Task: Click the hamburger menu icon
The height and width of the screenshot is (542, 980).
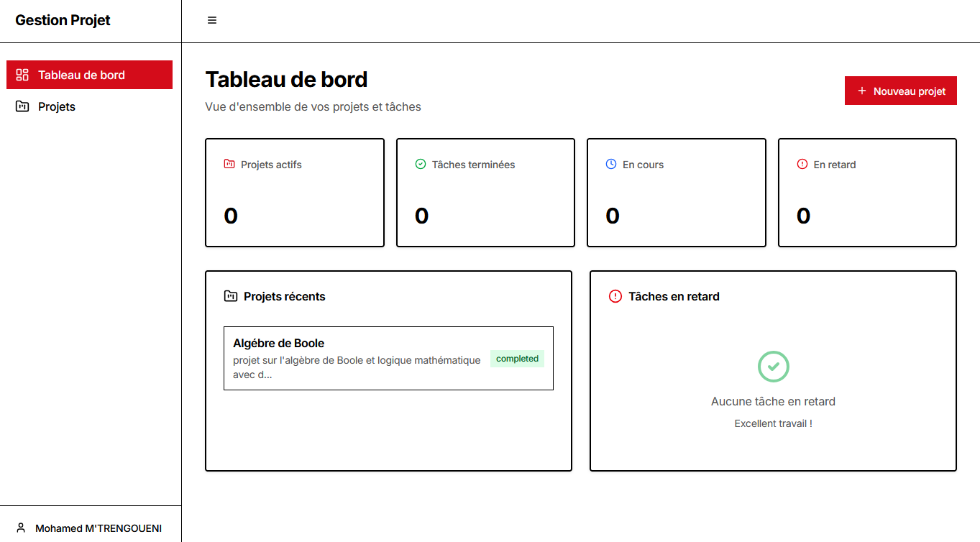Action: click(211, 19)
